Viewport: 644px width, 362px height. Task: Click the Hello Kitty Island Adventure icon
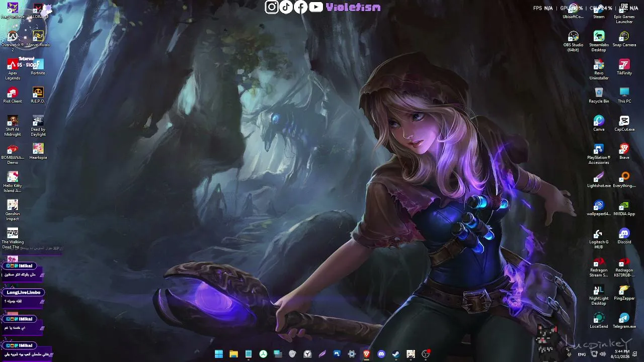tap(13, 182)
